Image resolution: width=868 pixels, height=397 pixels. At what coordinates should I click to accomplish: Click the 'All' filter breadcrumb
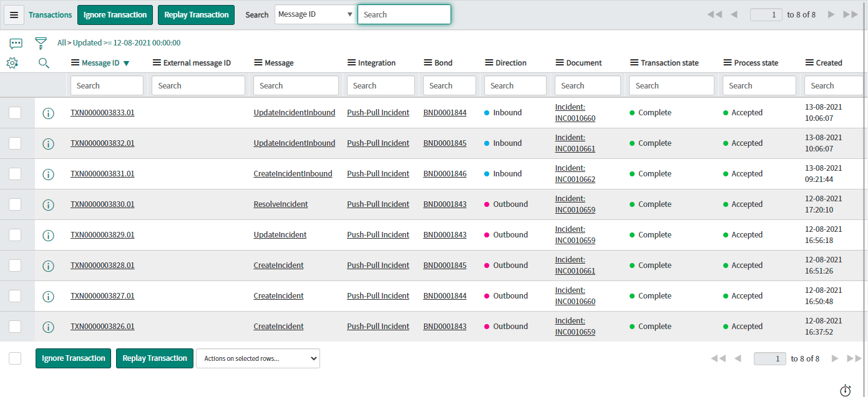click(62, 43)
